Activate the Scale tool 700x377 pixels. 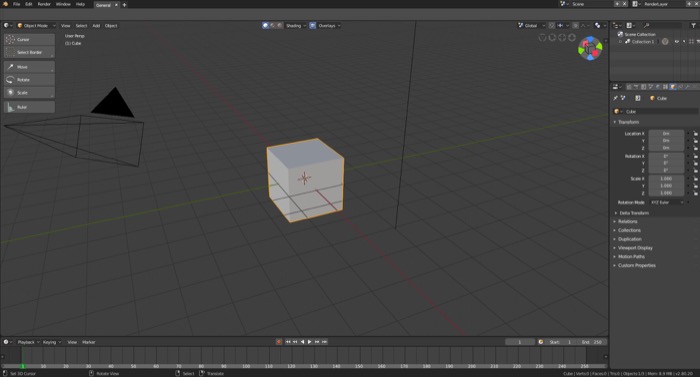pos(29,93)
